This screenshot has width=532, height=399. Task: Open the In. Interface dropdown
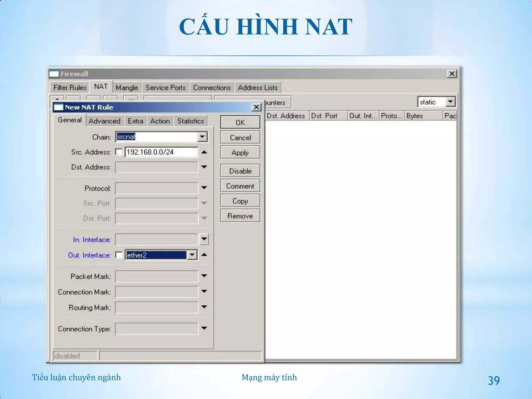pyautogui.click(x=204, y=239)
